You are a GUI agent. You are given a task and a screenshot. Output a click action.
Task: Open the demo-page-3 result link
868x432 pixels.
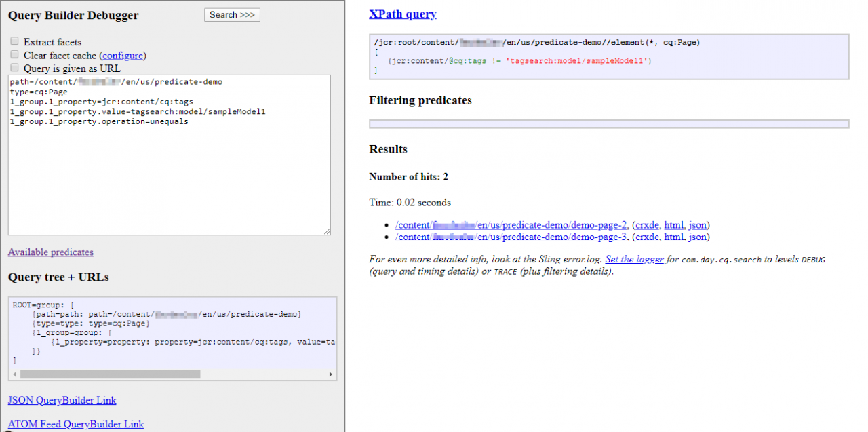pos(510,237)
